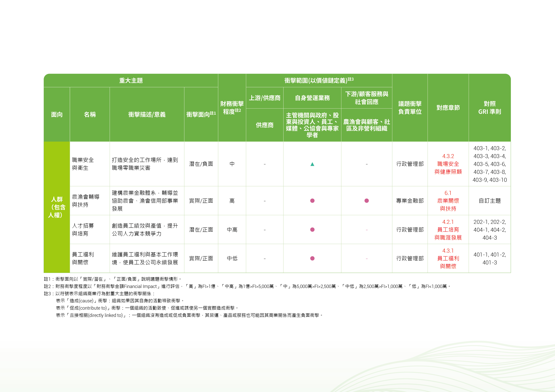
Task: Select description 創造員工績效與產值，提升公司人力資本競爭力
Action: 145,230
